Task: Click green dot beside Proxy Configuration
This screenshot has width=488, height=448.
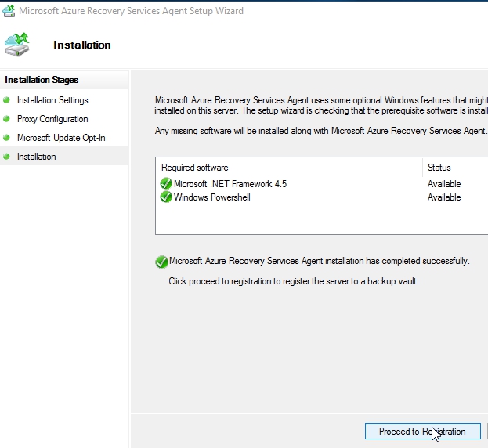Action: coord(6,118)
